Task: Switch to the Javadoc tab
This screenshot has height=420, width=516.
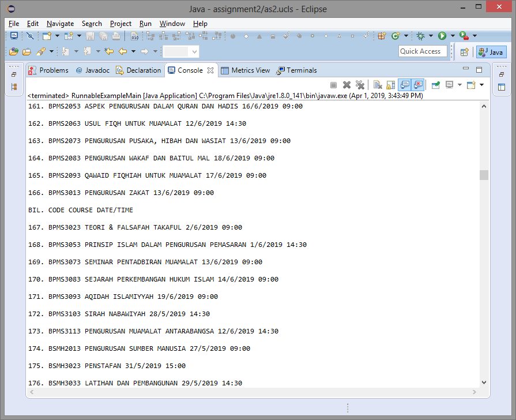Action: click(x=92, y=70)
